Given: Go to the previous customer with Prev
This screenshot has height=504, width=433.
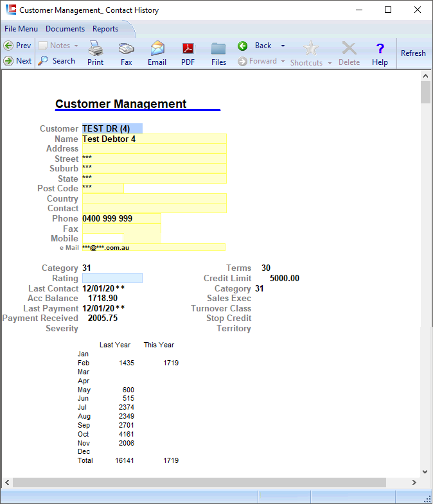Looking at the screenshot, I should 17,46.
